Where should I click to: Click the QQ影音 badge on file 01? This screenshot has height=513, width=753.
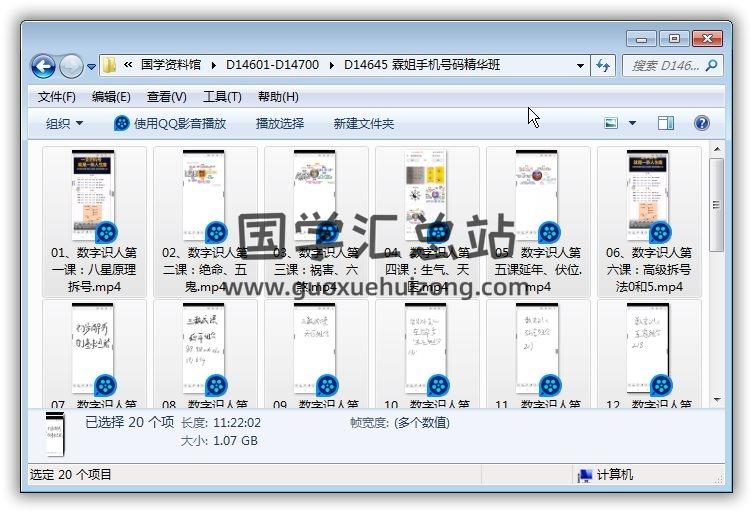[x=106, y=233]
